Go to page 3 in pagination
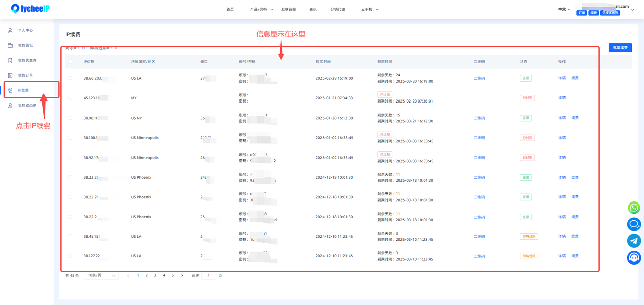 tap(155, 275)
